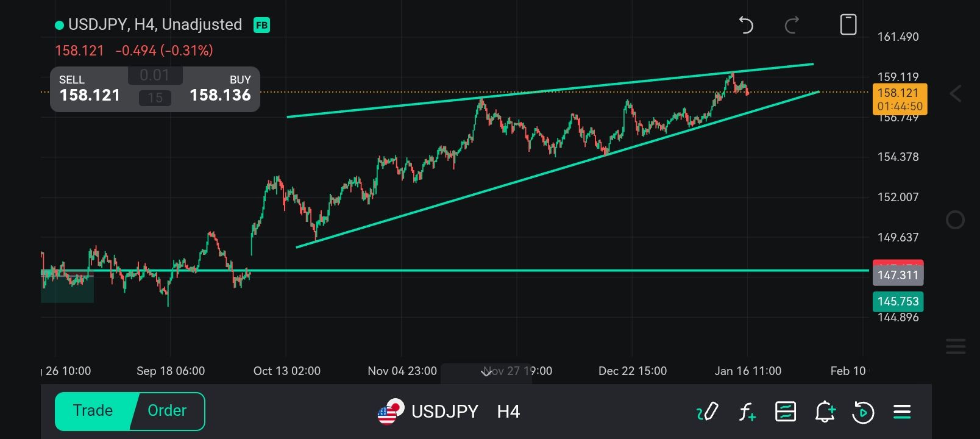Switch to the Order tab
Screen dimensions: 980x439
(x=167, y=411)
